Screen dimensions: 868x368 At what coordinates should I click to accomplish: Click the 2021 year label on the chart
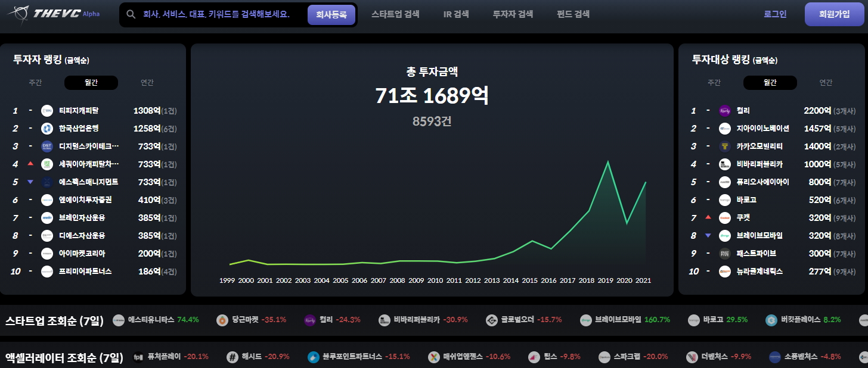[643, 280]
